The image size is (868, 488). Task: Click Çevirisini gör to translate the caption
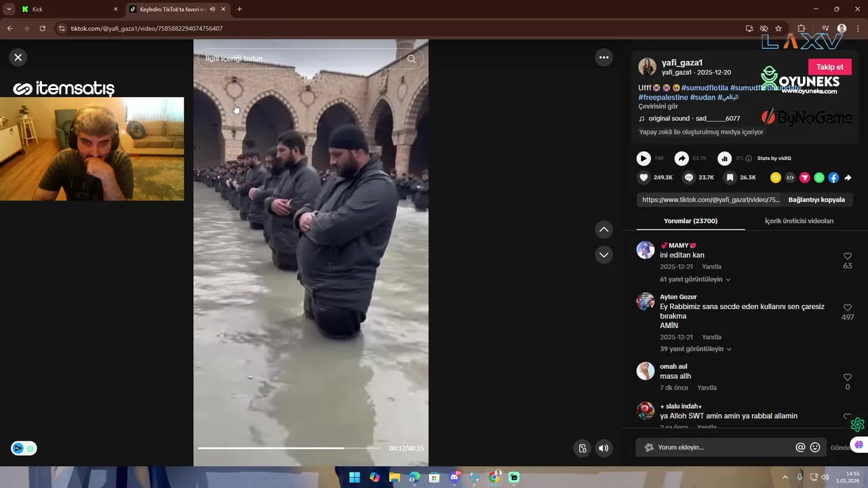click(658, 106)
